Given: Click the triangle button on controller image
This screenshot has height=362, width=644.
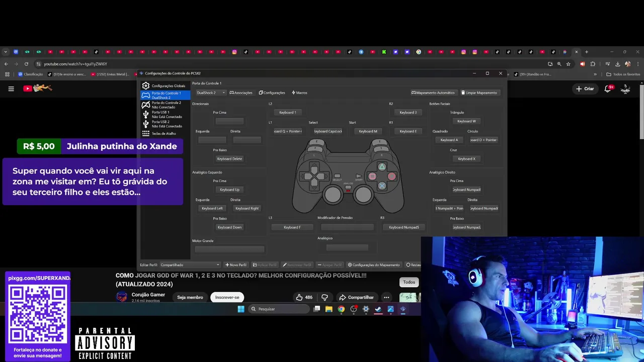Looking at the screenshot, I should click(x=382, y=166).
